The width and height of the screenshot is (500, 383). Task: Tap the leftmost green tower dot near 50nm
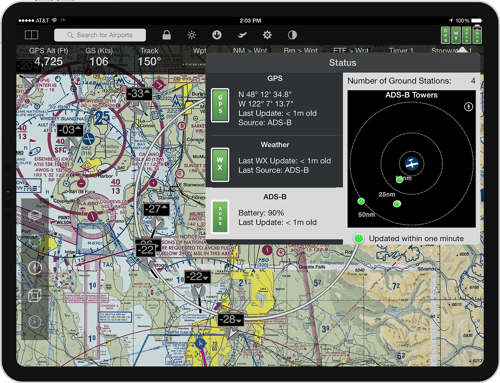click(x=361, y=201)
